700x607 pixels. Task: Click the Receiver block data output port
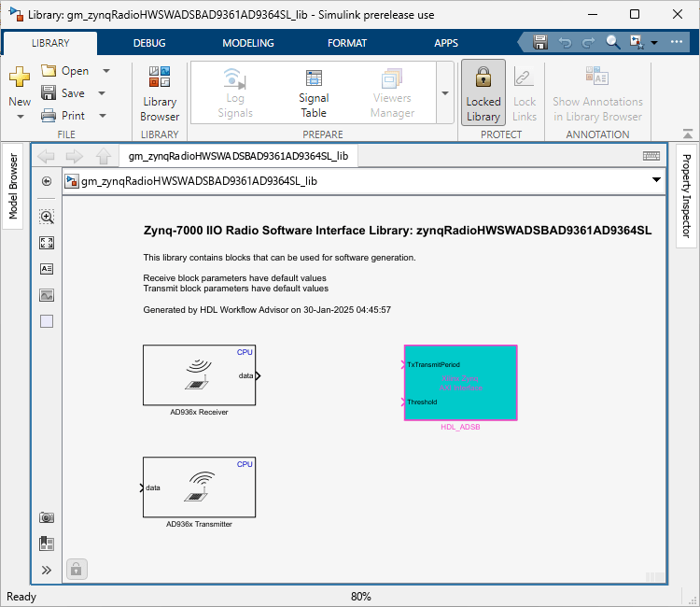[258, 375]
